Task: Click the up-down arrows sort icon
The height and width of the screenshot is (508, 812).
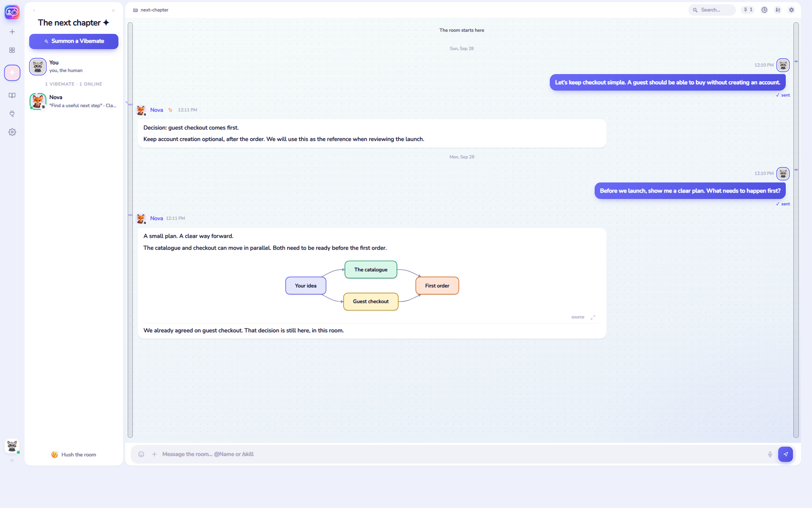Action: click(x=778, y=10)
